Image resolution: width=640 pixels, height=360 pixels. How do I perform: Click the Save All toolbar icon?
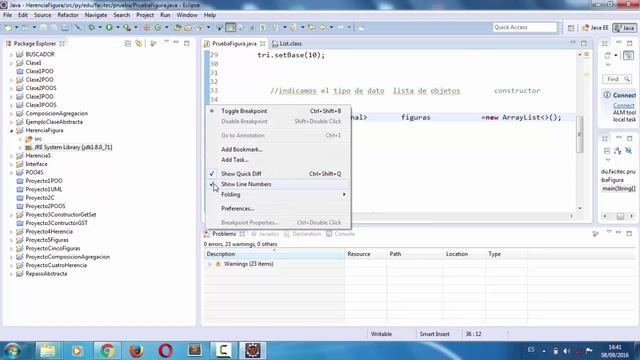54,27
